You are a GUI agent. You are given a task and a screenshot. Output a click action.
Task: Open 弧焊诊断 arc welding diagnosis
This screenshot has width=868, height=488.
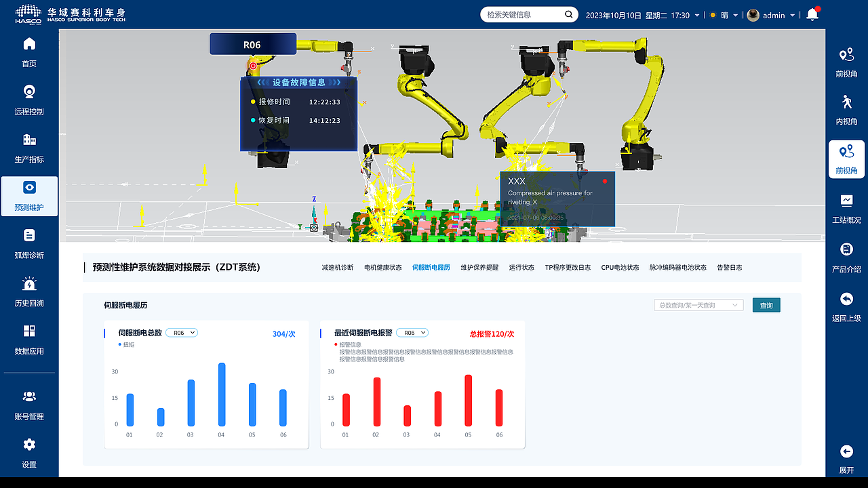tap(29, 244)
